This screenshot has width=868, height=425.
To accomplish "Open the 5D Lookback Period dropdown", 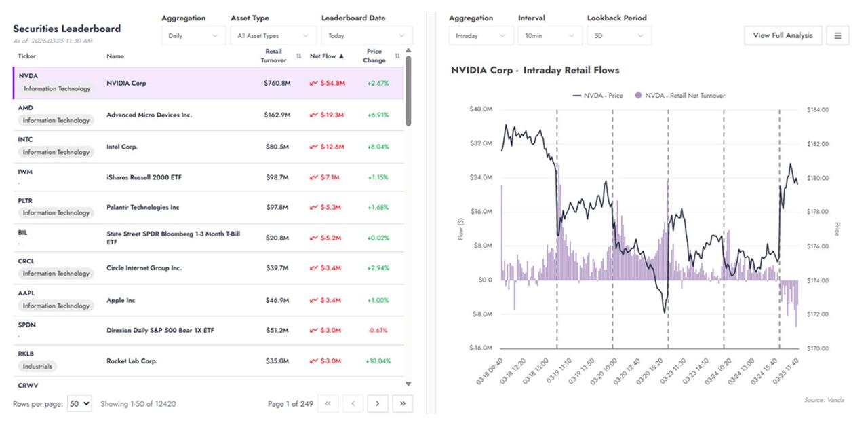I will click(618, 36).
